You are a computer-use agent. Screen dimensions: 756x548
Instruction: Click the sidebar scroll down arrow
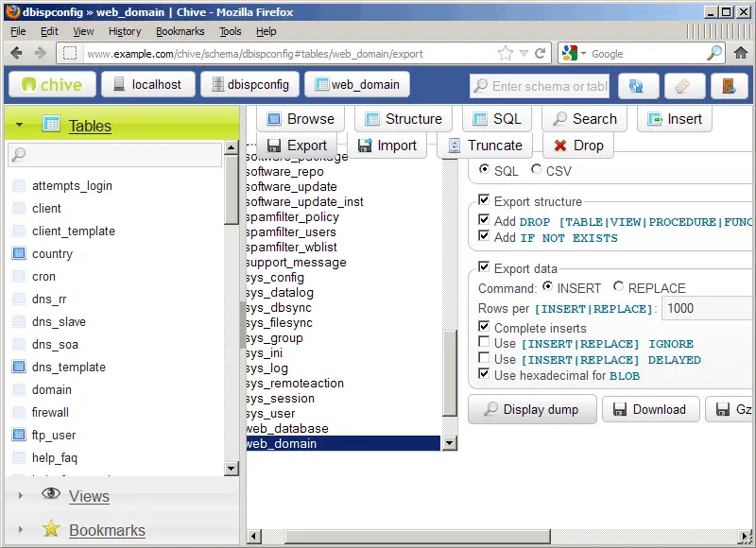coord(232,468)
